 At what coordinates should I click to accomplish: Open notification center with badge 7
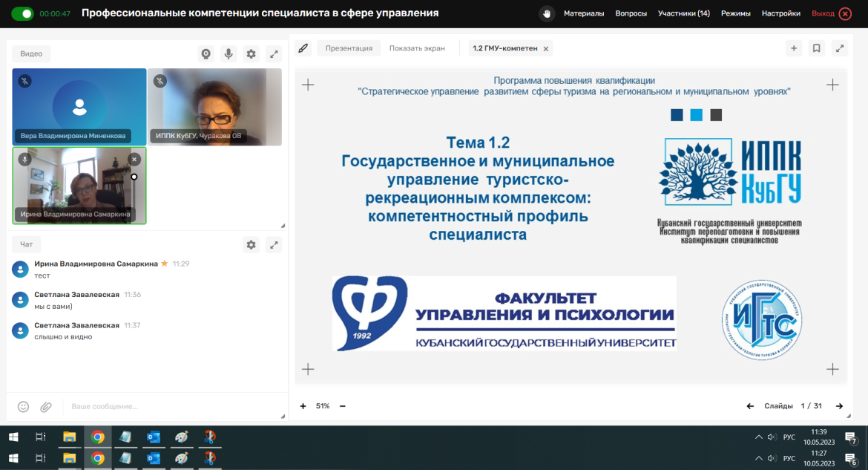852,438
